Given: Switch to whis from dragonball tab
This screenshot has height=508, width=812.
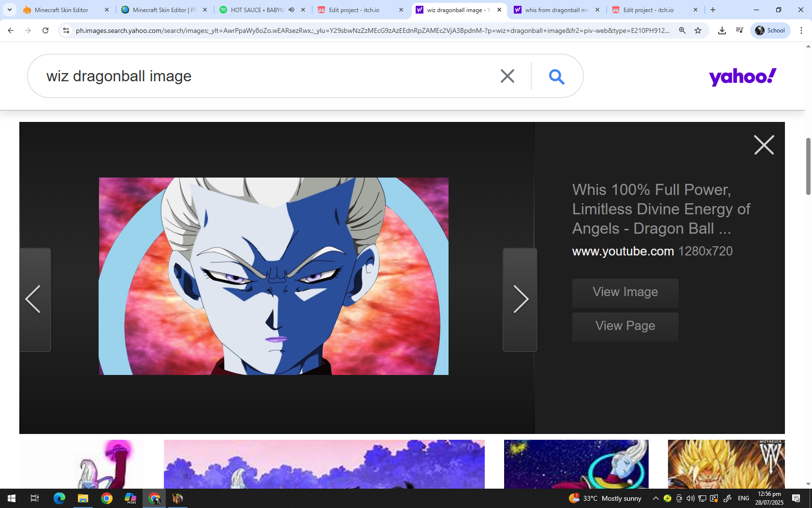Looking at the screenshot, I should coord(557,10).
